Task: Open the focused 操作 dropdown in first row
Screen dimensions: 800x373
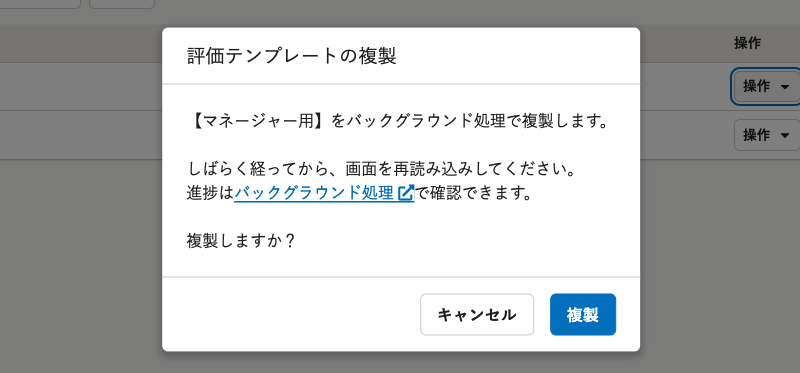Action: (766, 87)
